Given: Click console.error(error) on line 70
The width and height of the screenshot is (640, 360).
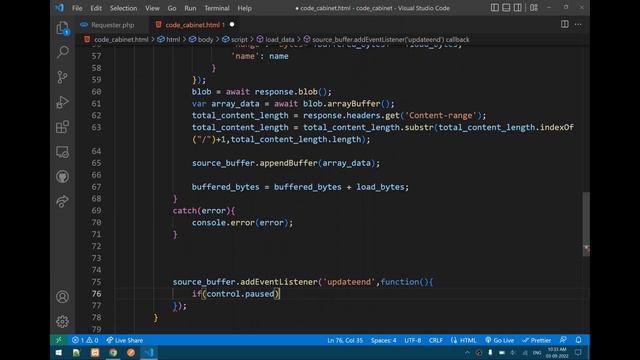Looking at the screenshot, I should [x=242, y=223].
